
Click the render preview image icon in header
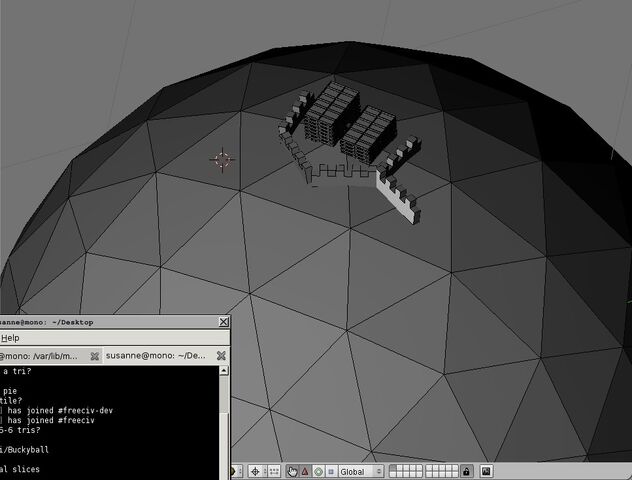pos(486,471)
